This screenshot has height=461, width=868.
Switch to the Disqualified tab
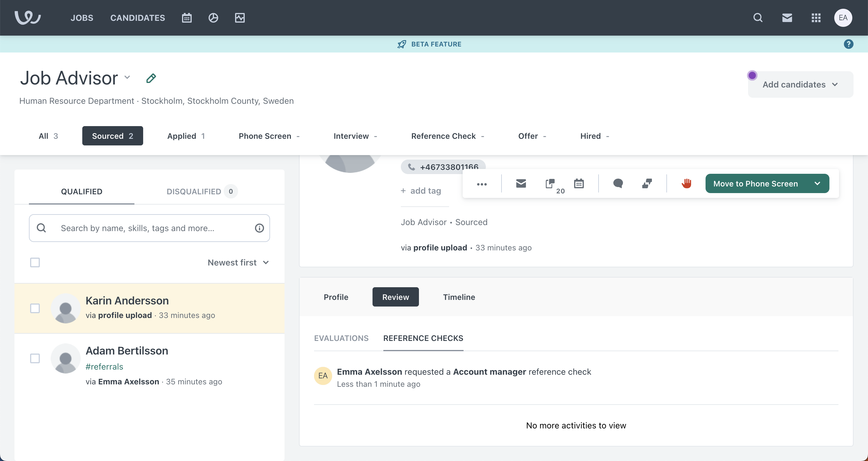click(194, 191)
